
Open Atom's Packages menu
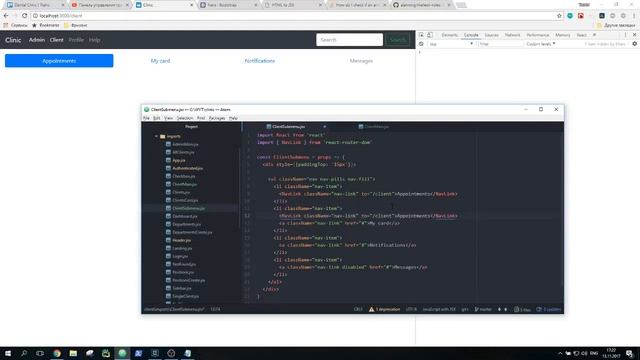coord(217,118)
